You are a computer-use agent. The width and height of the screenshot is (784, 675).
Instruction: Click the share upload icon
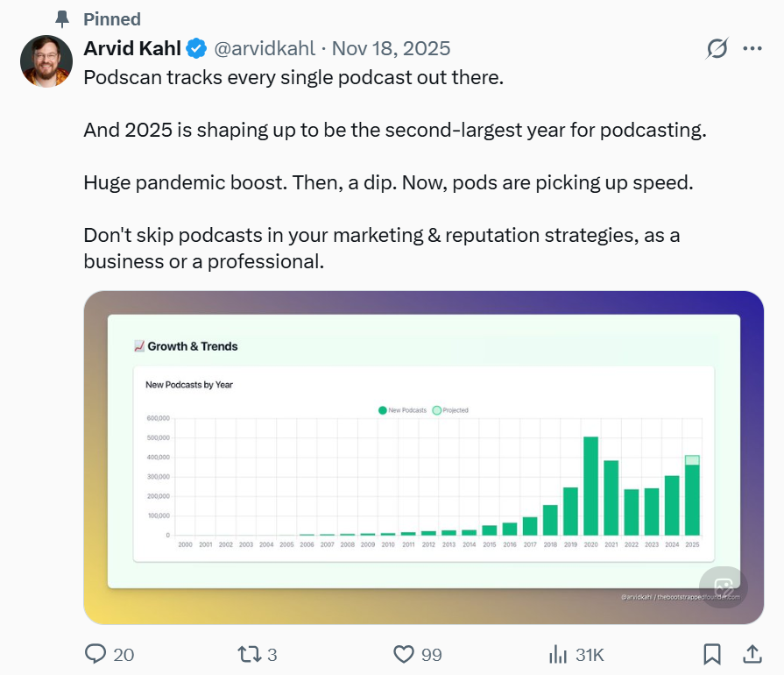752,654
